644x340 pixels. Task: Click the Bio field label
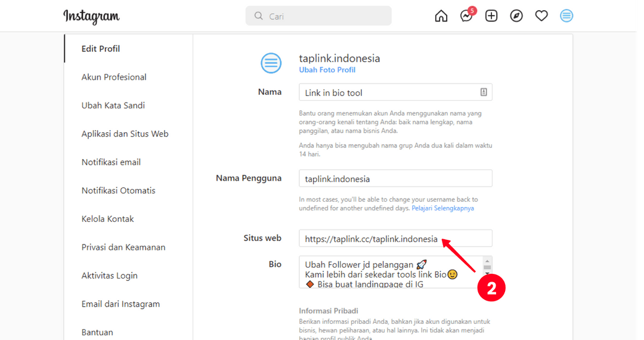[275, 264]
